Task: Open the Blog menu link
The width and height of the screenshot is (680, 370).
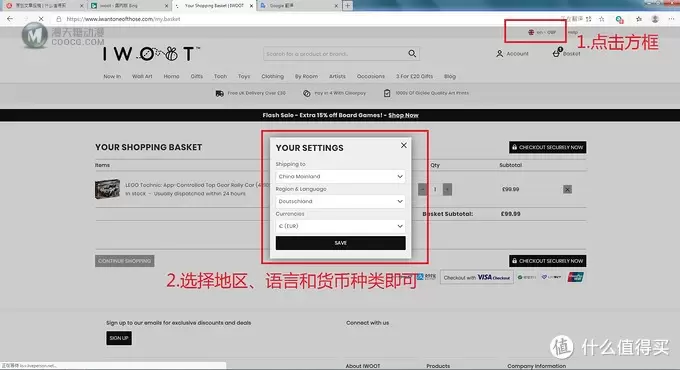Action: (450, 76)
